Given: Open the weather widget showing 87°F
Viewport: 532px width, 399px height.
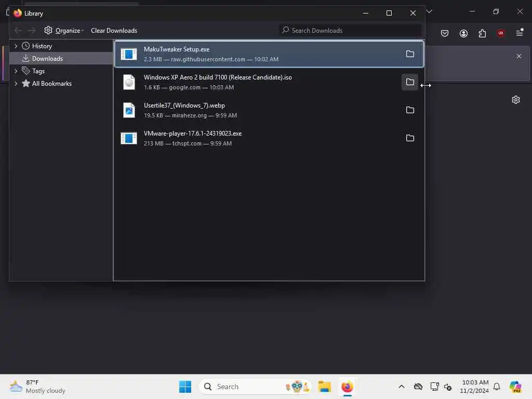Looking at the screenshot, I should [37, 387].
